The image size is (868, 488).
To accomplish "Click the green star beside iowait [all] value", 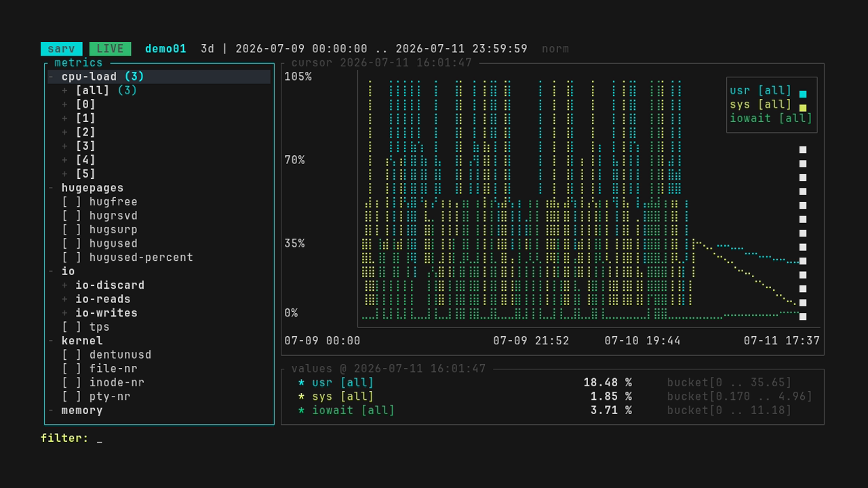I will tap(302, 411).
